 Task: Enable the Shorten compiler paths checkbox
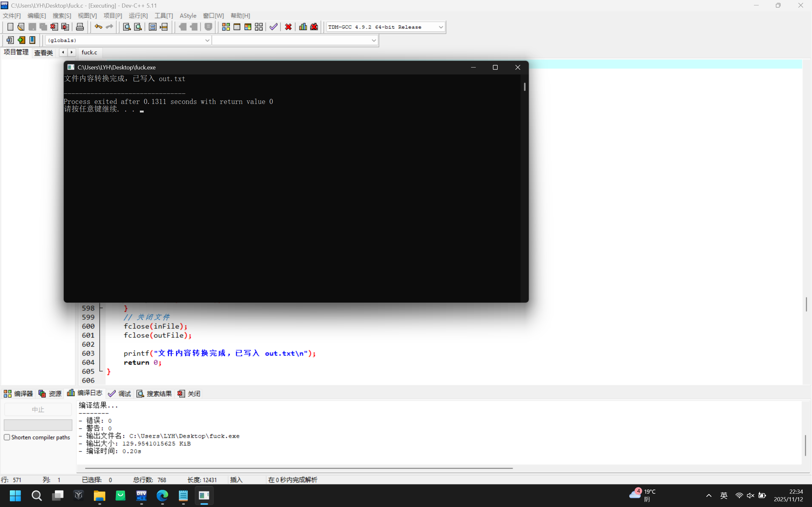(7, 437)
